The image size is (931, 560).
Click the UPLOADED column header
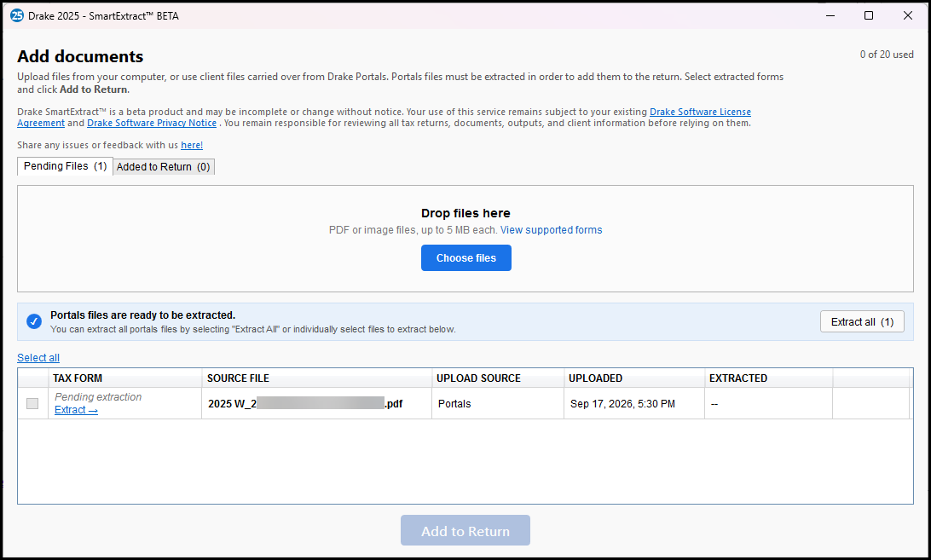(x=634, y=378)
